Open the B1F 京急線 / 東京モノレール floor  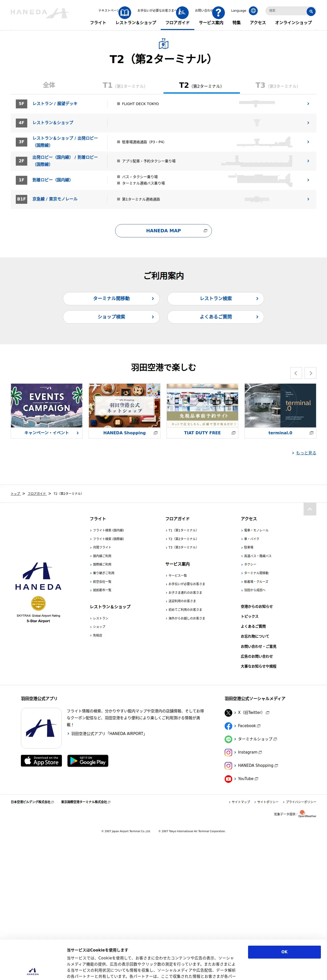55,199
